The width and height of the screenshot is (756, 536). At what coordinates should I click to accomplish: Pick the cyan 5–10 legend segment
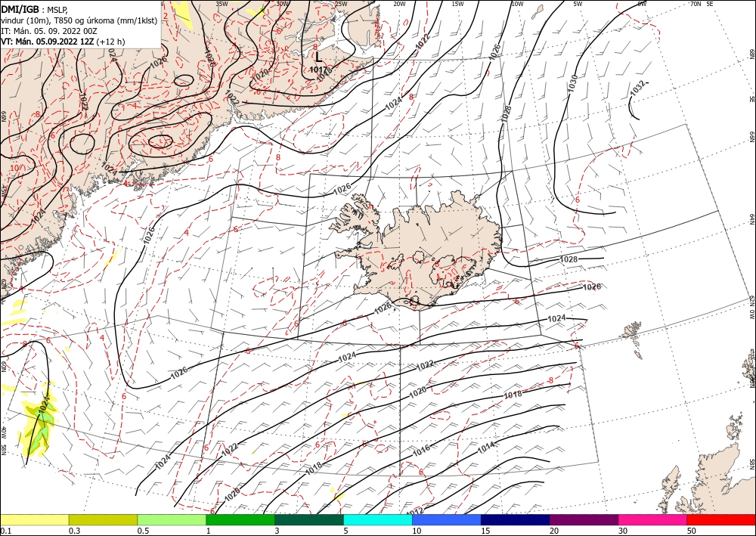(x=378, y=519)
